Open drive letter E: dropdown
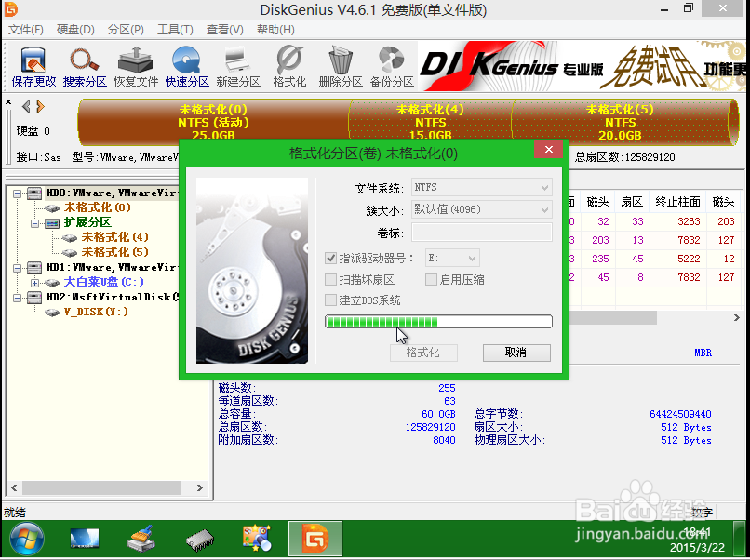 pyautogui.click(x=452, y=259)
